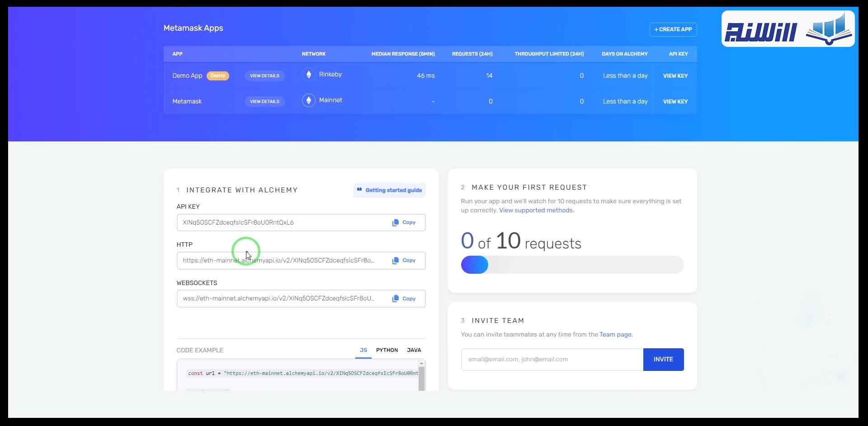This screenshot has height=426, width=868.
Task: Click VIEW KEY for Metamask app
Action: point(675,102)
